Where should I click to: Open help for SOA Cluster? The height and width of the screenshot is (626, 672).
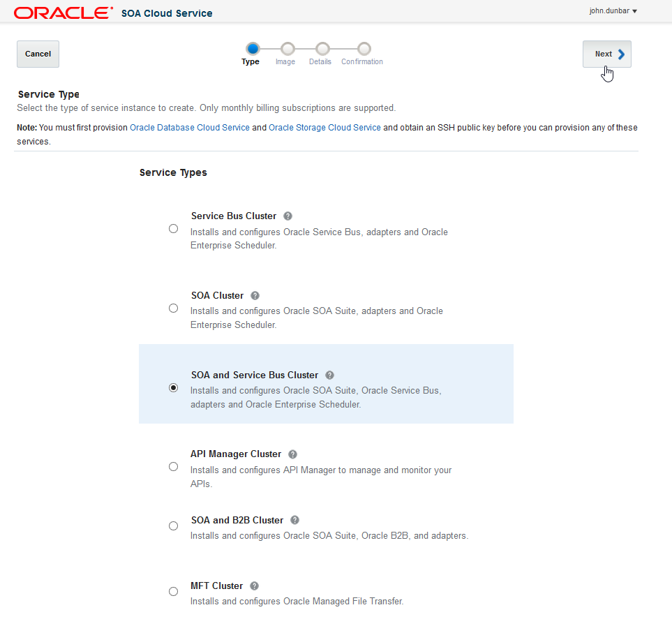click(255, 296)
